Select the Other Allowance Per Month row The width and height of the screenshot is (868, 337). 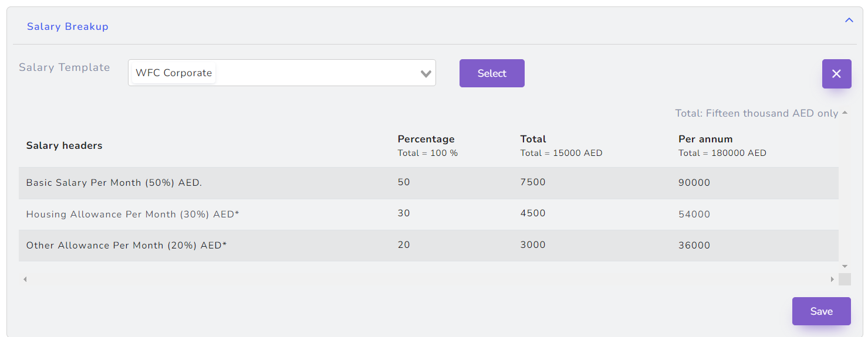tap(126, 246)
